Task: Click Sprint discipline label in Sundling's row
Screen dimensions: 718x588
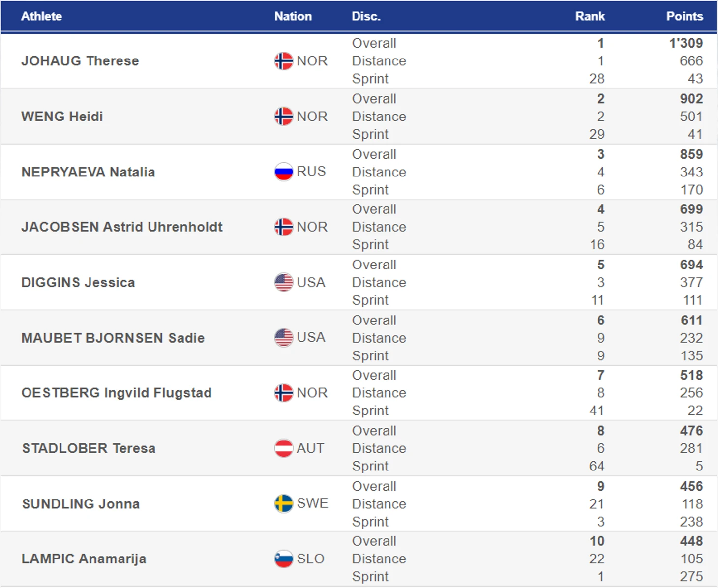Action: 370,521
